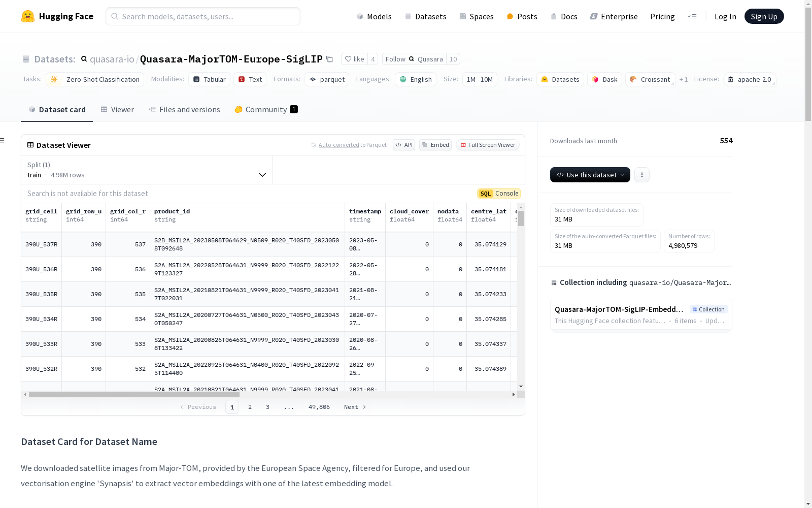Click the Next page button

click(x=355, y=407)
